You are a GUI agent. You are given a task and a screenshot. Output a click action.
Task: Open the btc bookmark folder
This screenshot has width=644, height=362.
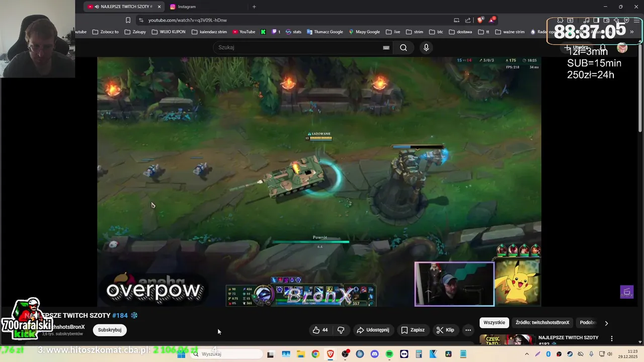436,32
